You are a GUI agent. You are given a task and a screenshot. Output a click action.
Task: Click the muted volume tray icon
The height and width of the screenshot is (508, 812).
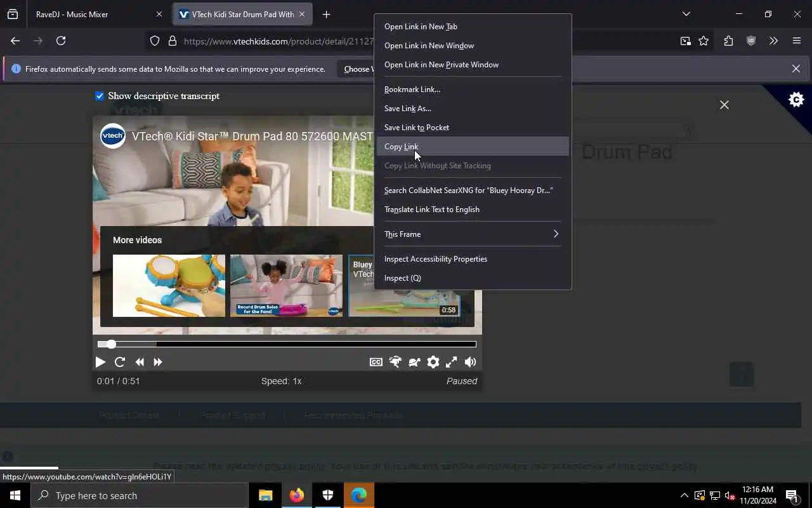tap(730, 495)
